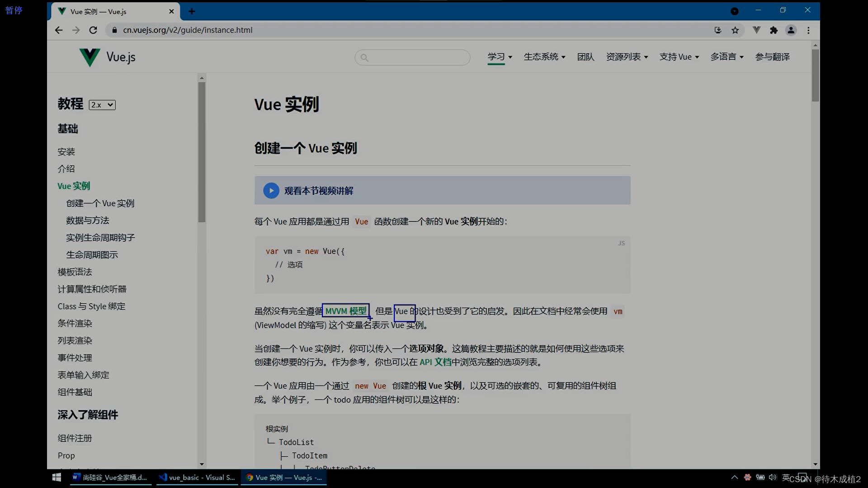Open 组件基础 in the sidebar
This screenshot has width=868, height=488.
(x=75, y=392)
